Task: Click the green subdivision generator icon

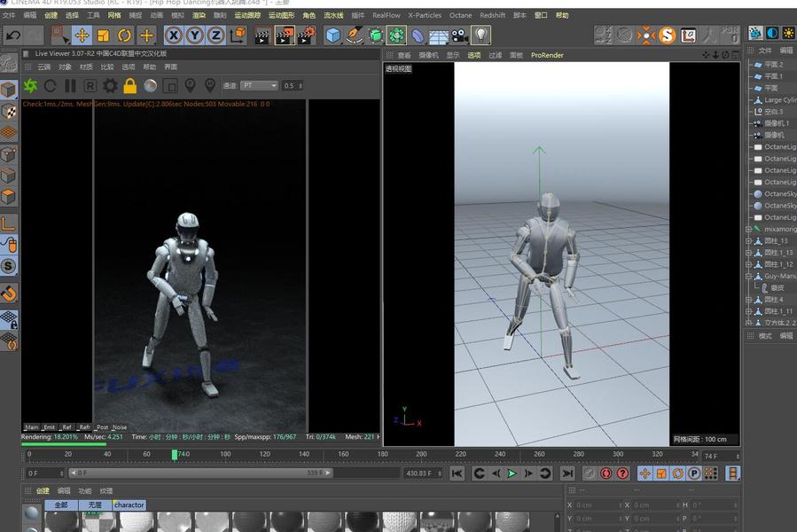Action: [x=376, y=35]
